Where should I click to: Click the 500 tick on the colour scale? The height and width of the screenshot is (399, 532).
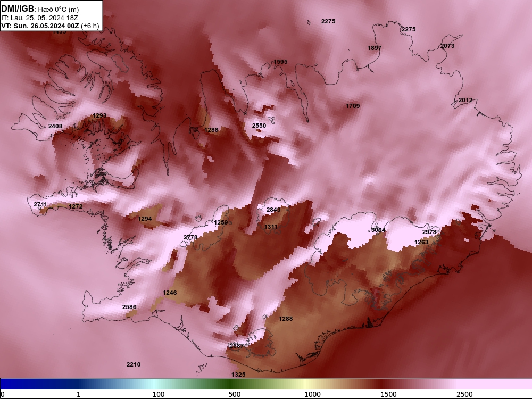pos(235,394)
